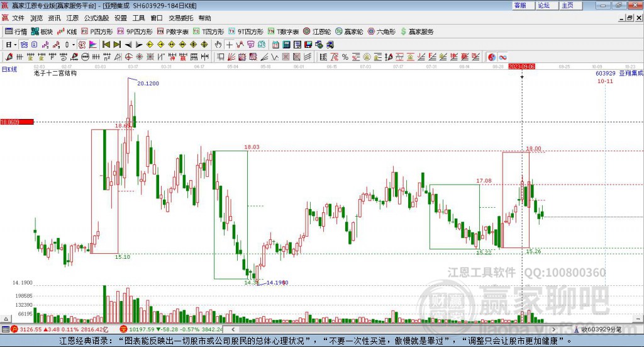Expand the candlestick style dropdown arrow
Viewport: 644px width, 347px height.
[74, 45]
